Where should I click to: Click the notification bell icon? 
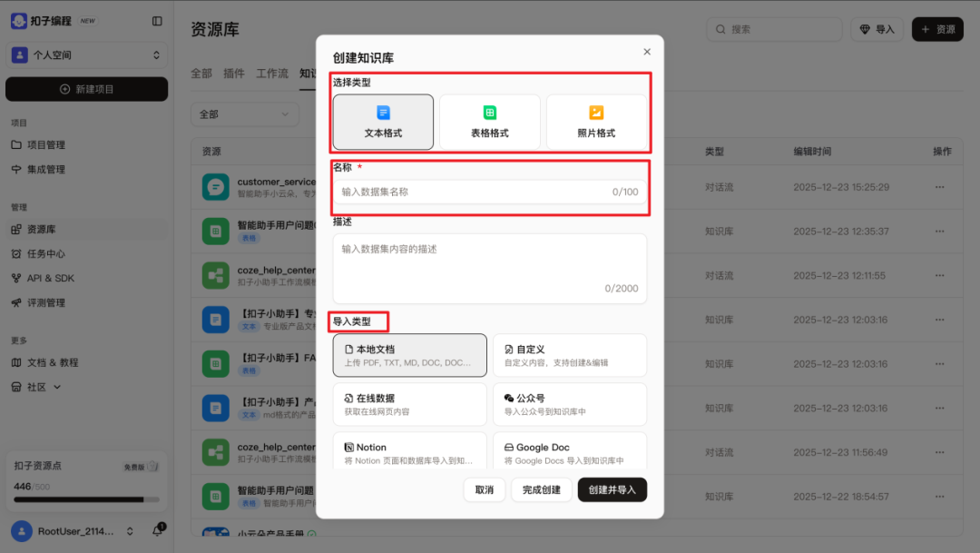click(x=158, y=530)
